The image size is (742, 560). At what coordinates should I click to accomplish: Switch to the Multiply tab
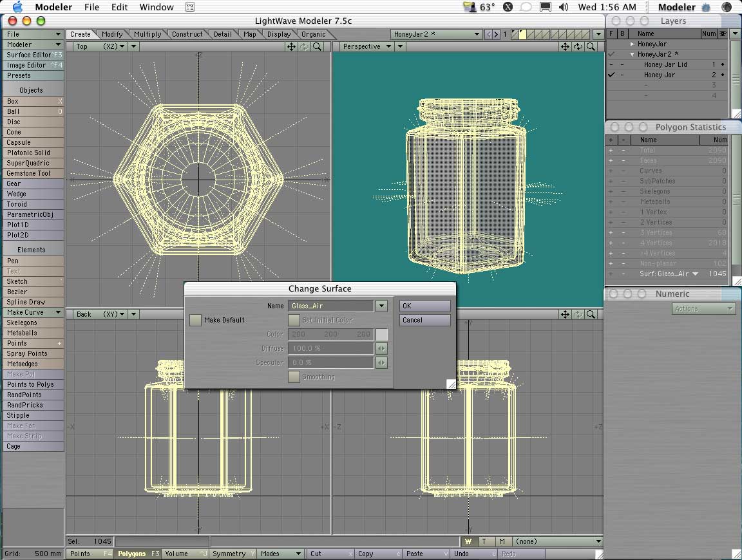147,34
